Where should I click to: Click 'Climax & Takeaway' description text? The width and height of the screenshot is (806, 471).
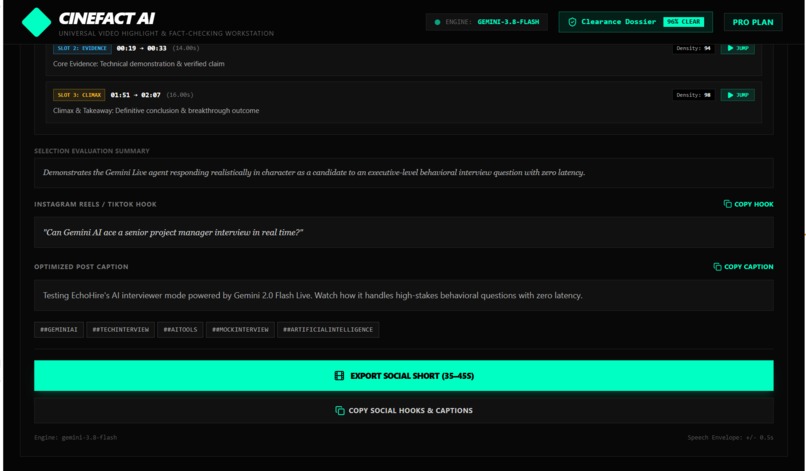(156, 111)
